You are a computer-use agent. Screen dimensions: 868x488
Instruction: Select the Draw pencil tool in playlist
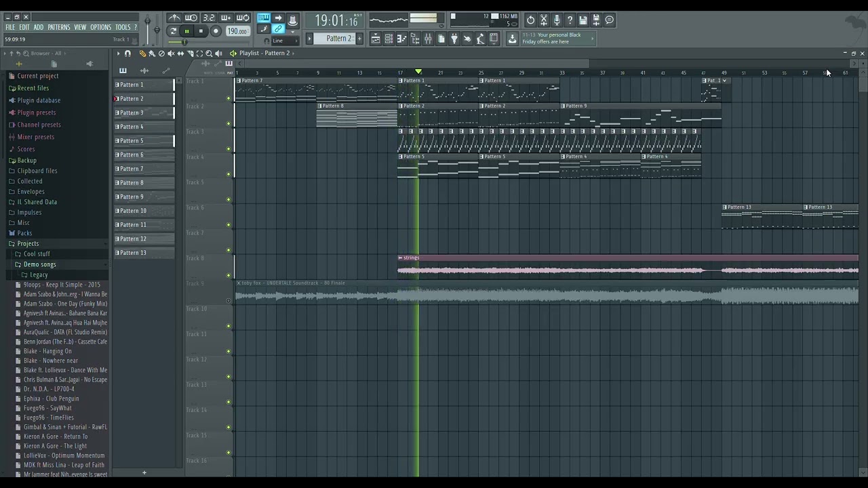pos(142,53)
